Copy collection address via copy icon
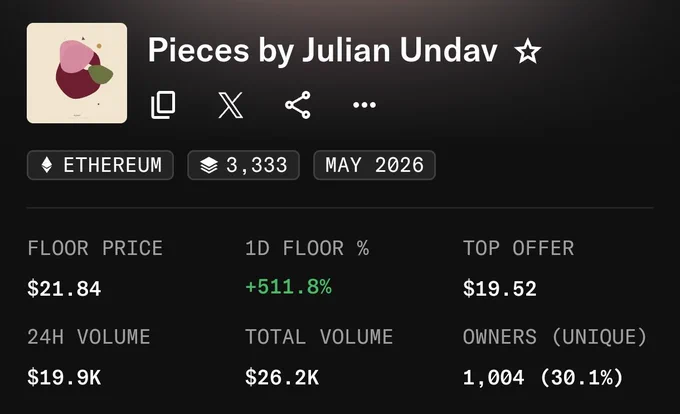The height and width of the screenshot is (414, 680). [x=163, y=104]
